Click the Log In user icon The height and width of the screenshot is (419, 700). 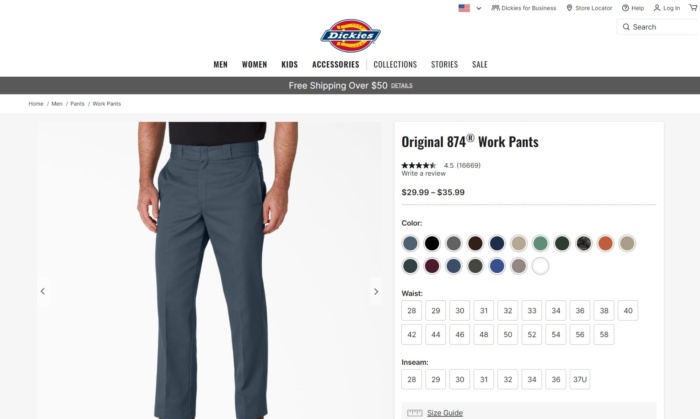(x=657, y=8)
